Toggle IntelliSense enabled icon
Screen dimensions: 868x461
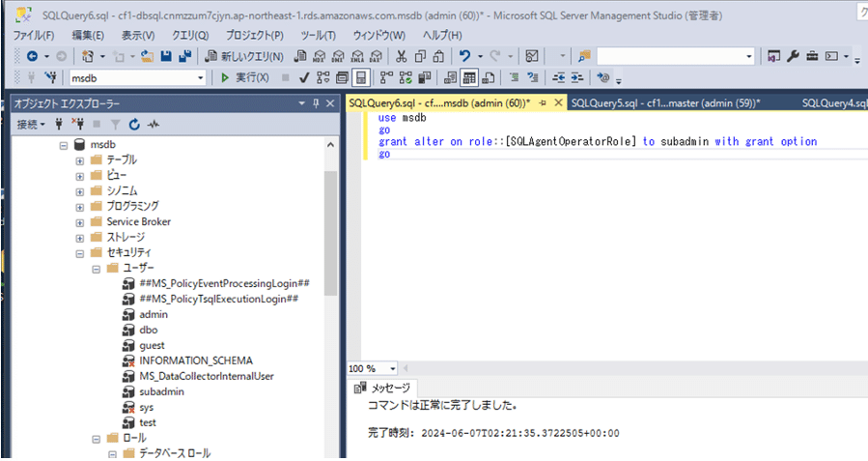361,77
